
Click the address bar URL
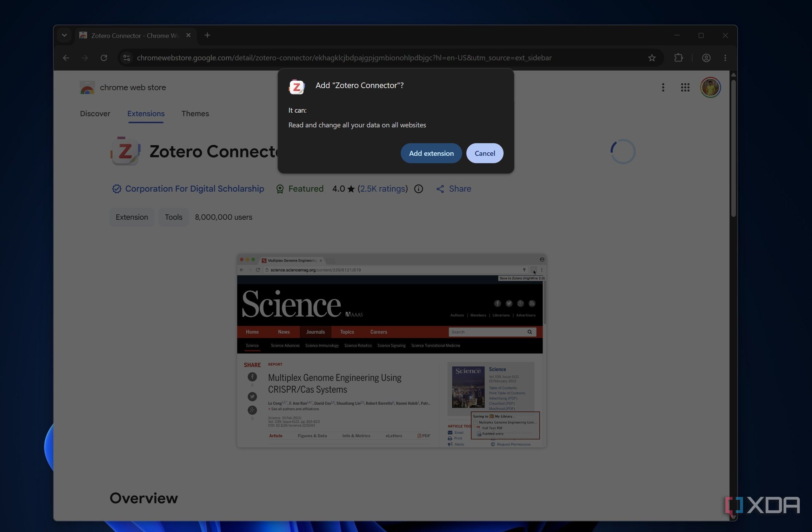click(x=344, y=58)
